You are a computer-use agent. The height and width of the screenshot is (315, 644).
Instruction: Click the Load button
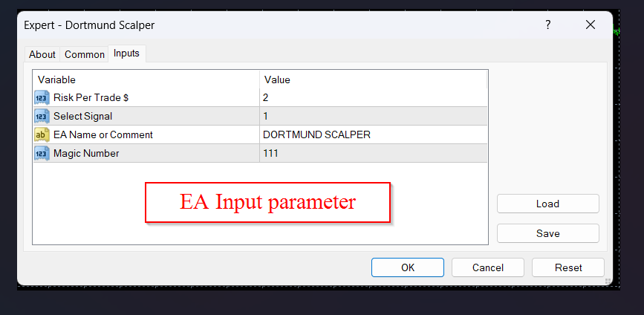[x=548, y=204]
